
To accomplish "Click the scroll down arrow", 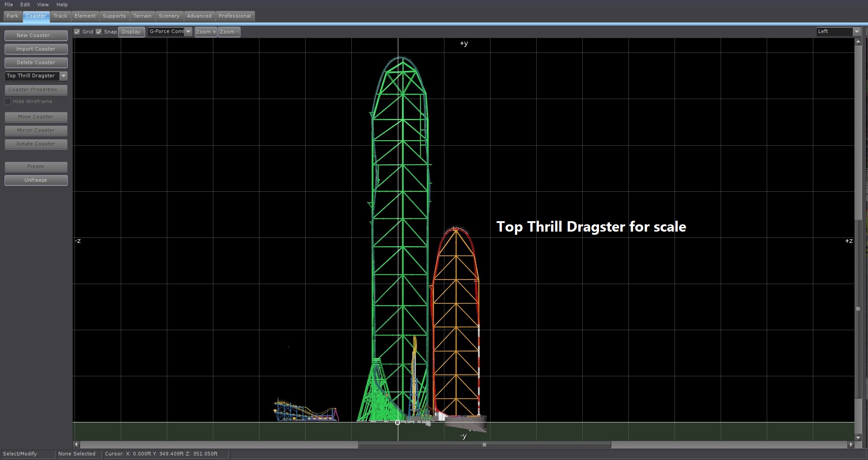I will (858, 437).
